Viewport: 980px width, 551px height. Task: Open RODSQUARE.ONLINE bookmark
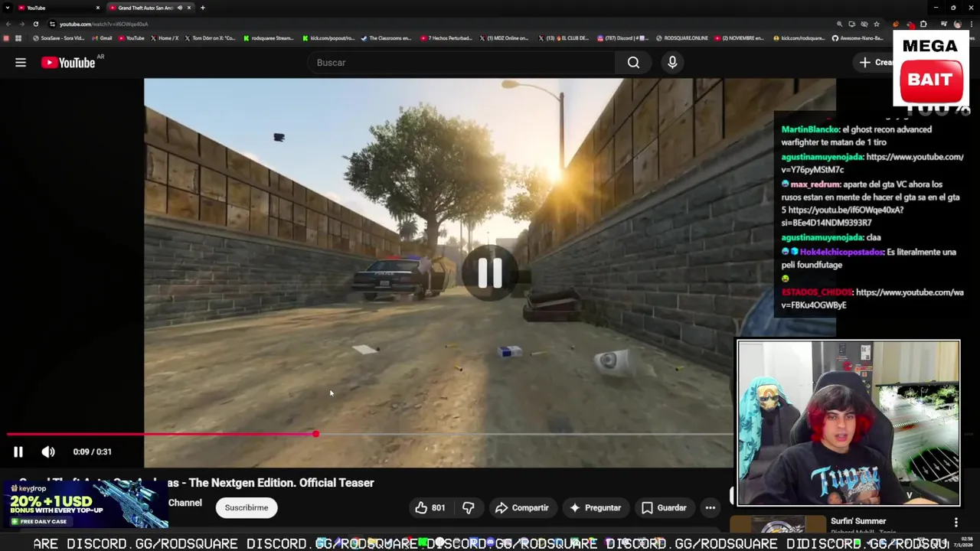tap(682, 38)
